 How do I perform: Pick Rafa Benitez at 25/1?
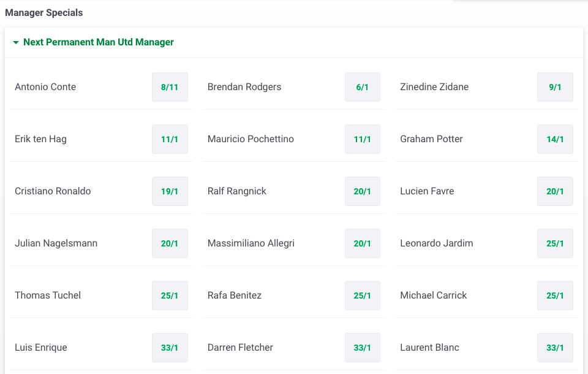362,296
